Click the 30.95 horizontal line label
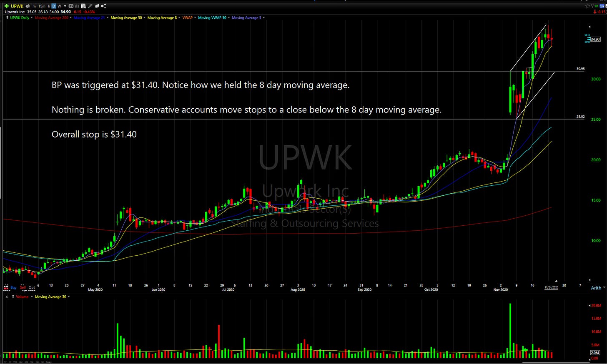Screen dimensions: 607x364 (x=580, y=69)
